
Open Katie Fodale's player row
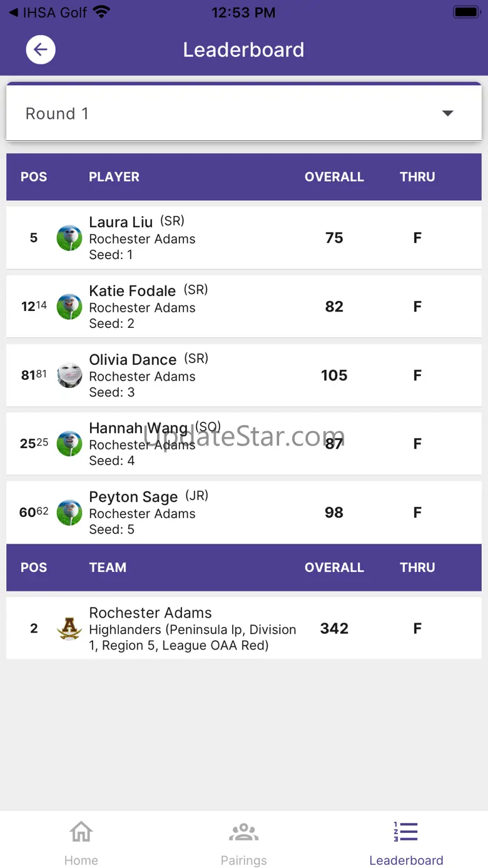244,307
